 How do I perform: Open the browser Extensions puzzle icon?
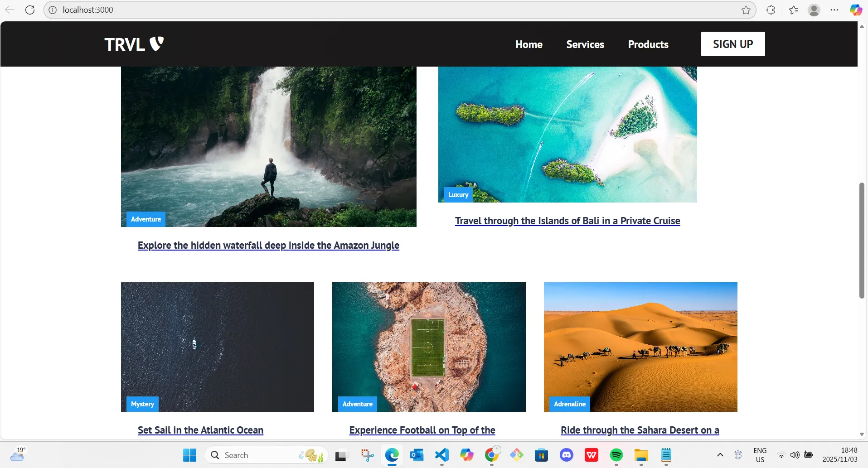click(x=771, y=10)
